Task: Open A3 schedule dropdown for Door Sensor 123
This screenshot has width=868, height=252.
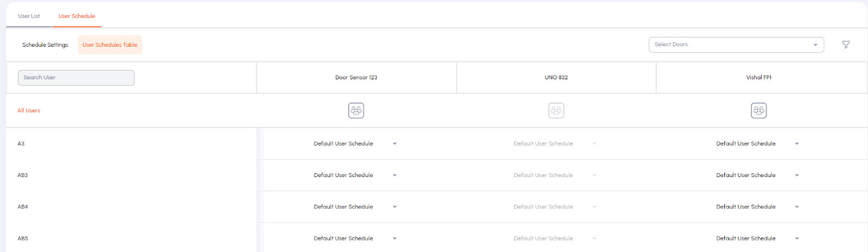Action: [355, 144]
